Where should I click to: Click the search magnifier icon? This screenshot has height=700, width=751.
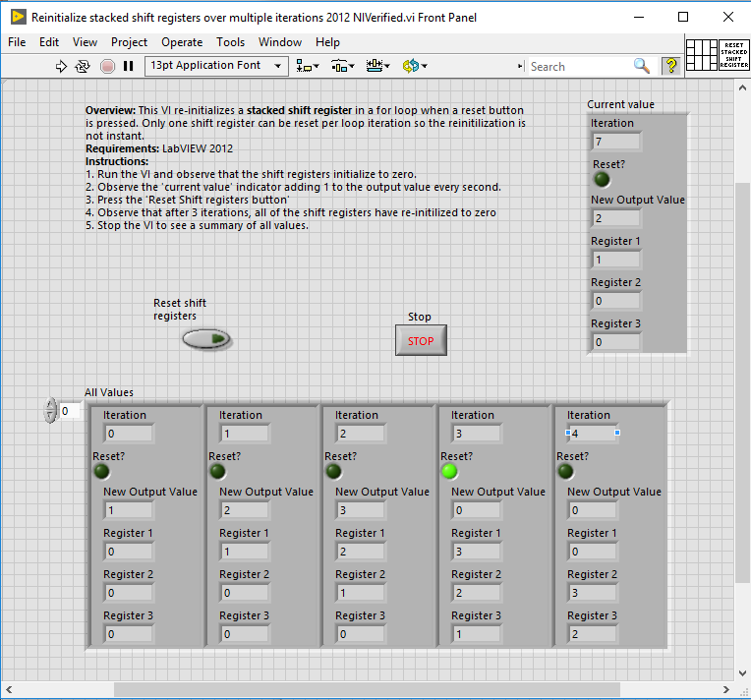click(x=641, y=66)
